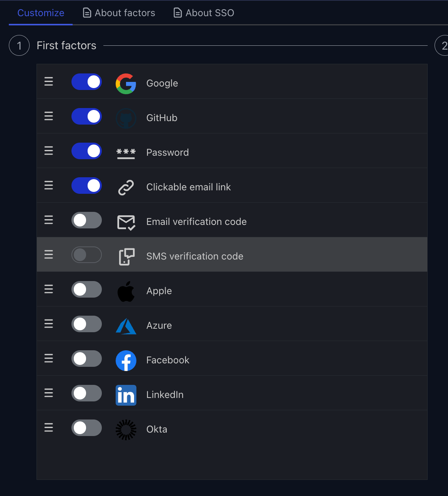Open the About factors tab

119,13
